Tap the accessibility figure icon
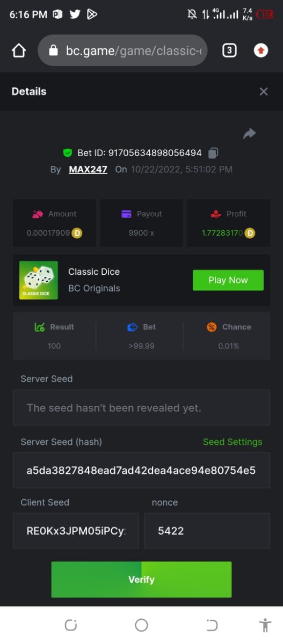 click(x=265, y=625)
